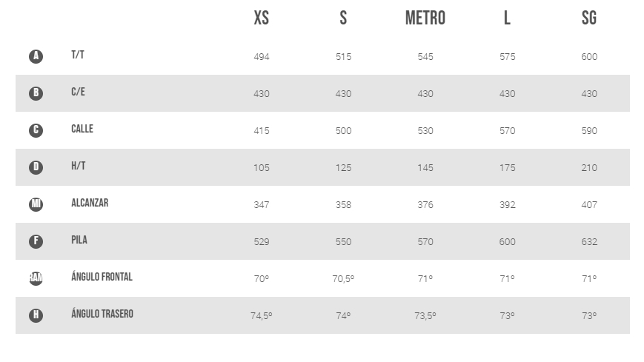Click the circled D icon beside H/T
The image size is (644, 362).
36,167
